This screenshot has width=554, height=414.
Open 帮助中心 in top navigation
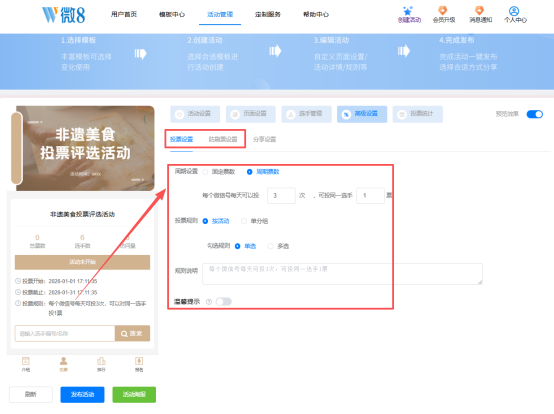(316, 14)
